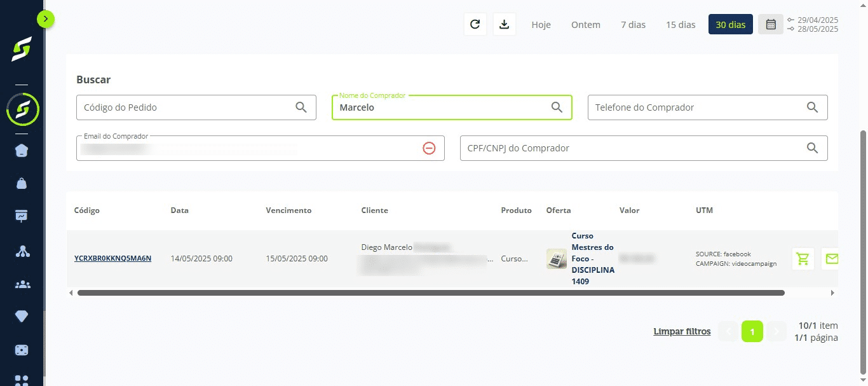Open the affiliates network icon in sidebar

(22, 251)
